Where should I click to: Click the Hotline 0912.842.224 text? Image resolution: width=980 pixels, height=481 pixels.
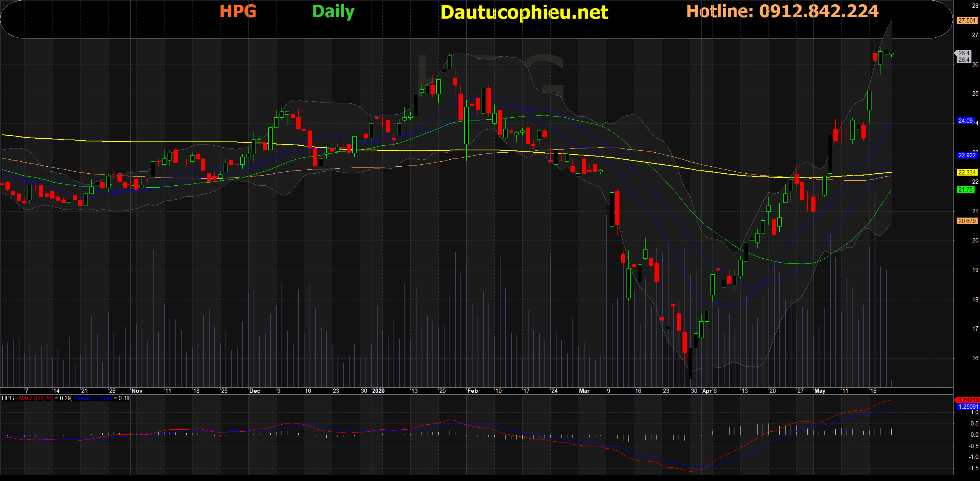[782, 11]
